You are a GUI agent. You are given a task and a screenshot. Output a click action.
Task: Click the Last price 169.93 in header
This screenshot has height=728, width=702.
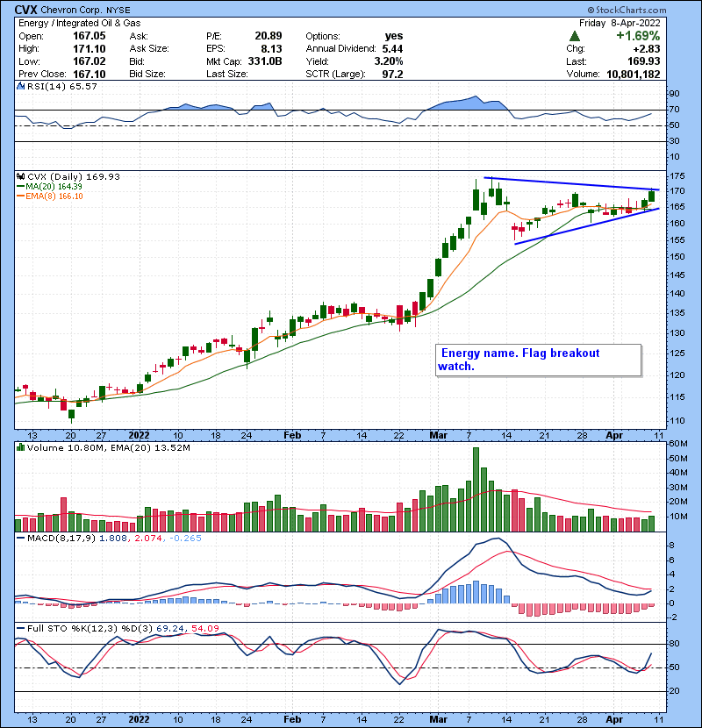pyautogui.click(x=643, y=61)
